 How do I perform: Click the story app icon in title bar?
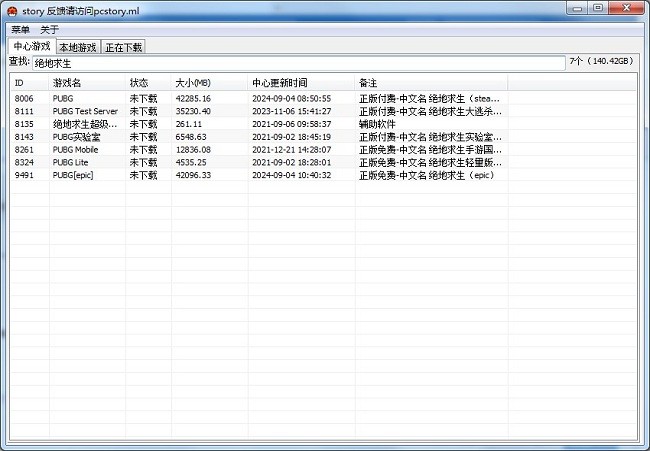11,8
